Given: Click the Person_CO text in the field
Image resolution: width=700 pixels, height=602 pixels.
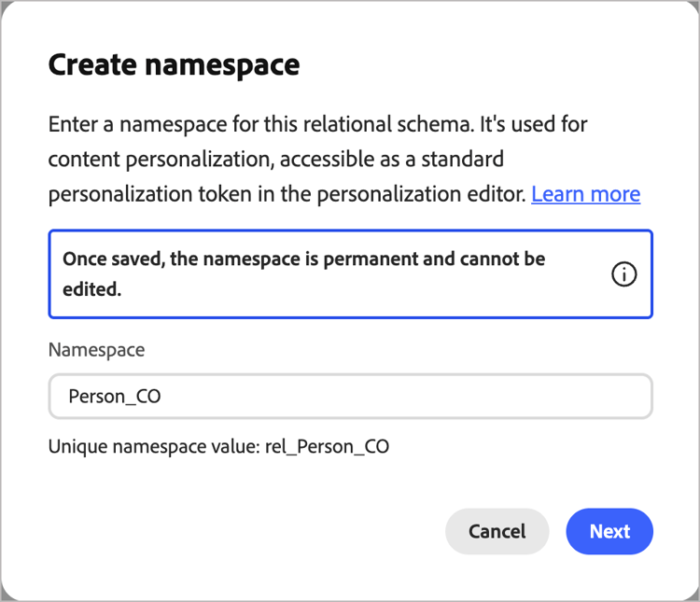Looking at the screenshot, I should click(115, 397).
